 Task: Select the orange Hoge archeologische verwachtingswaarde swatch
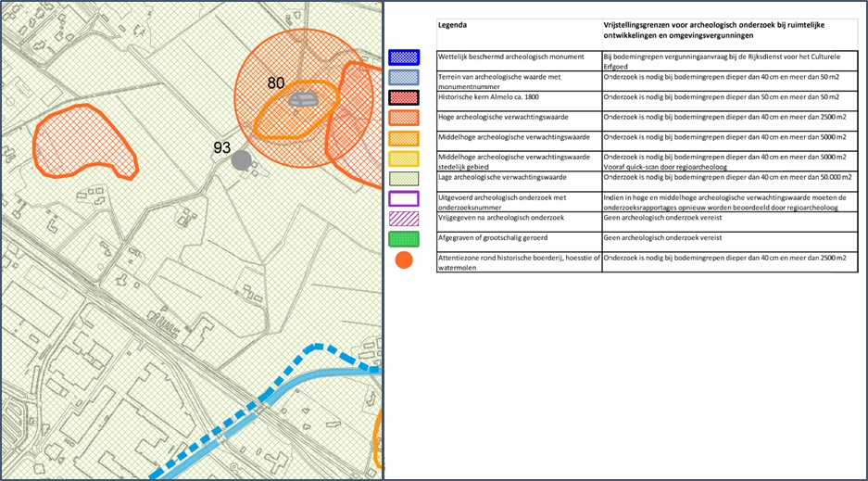[x=404, y=118]
